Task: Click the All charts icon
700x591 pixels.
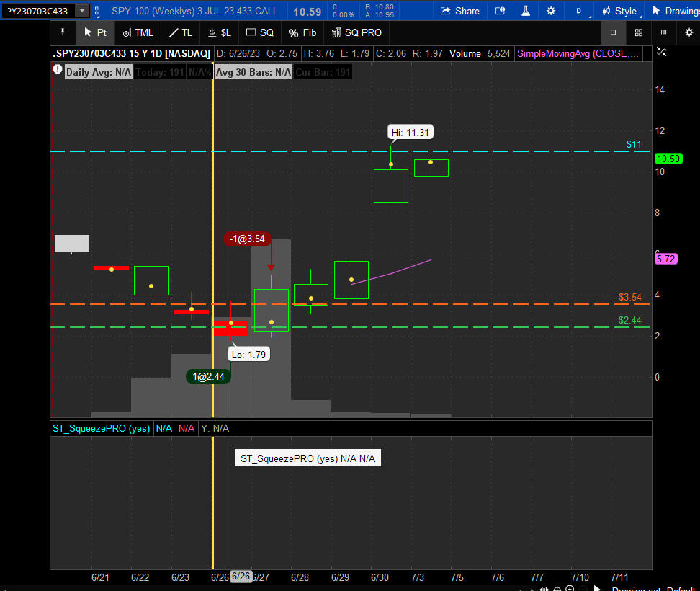Action: pyautogui.click(x=663, y=32)
